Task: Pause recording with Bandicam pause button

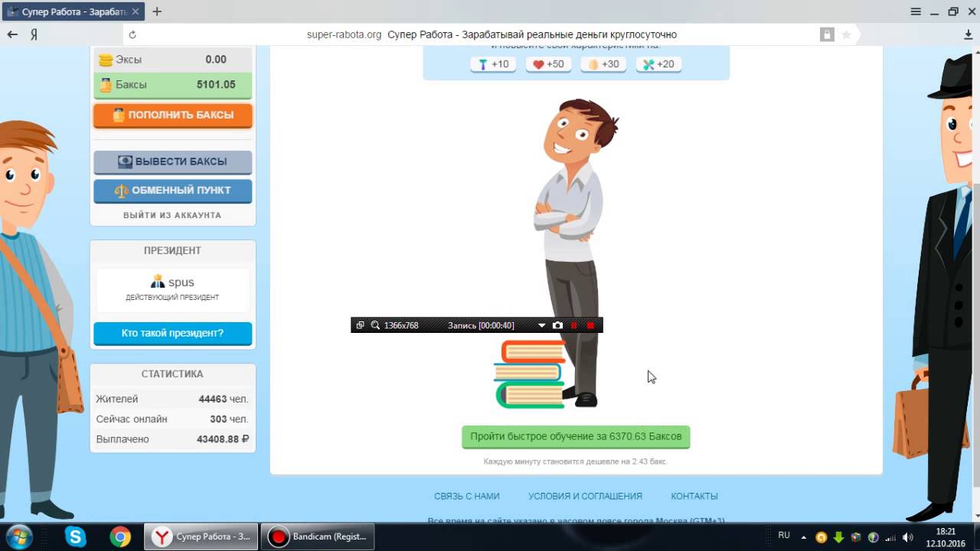Action: 574,325
